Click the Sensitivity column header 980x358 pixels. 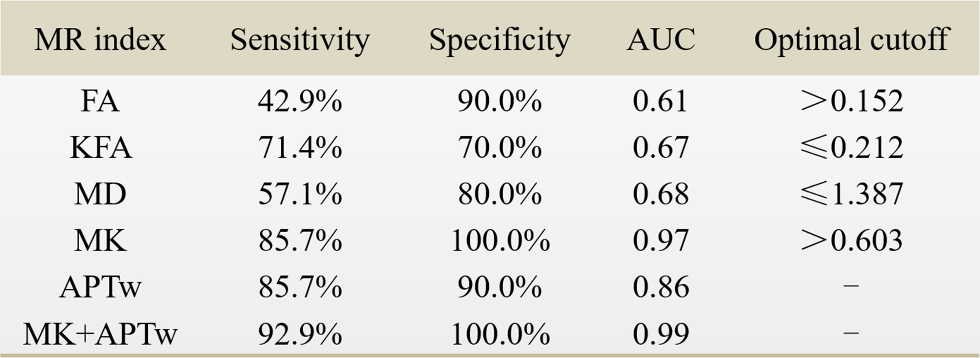(300, 40)
